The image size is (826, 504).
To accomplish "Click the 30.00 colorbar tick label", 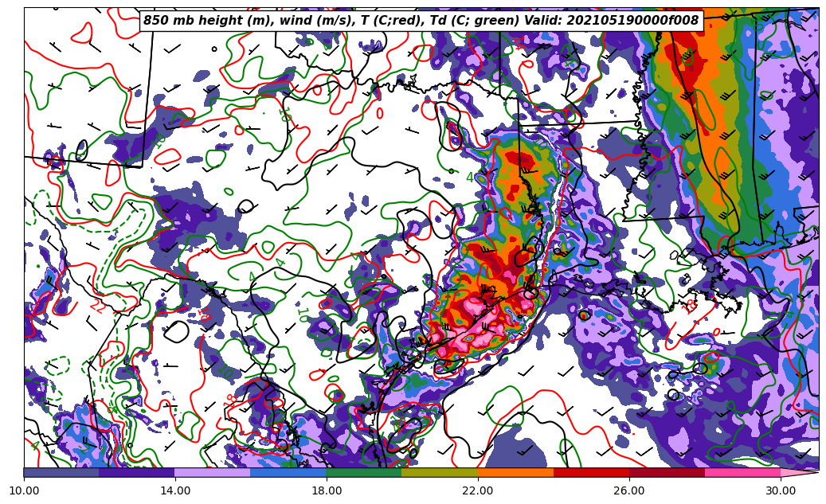I will [781, 490].
